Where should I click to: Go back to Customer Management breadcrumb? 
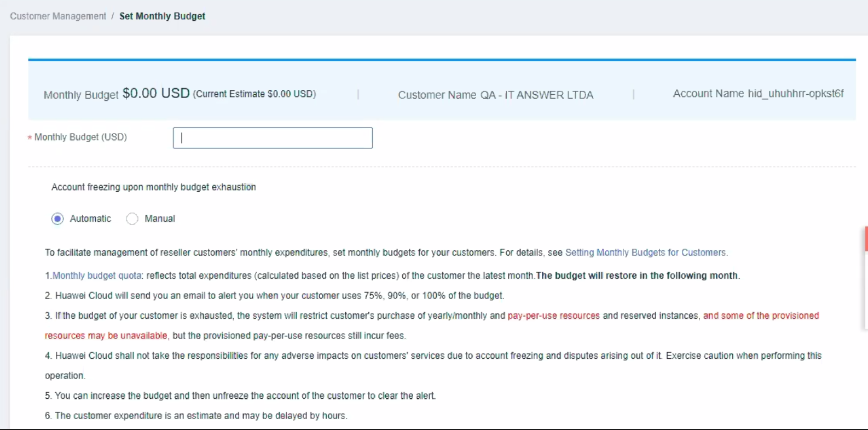pyautogui.click(x=58, y=16)
